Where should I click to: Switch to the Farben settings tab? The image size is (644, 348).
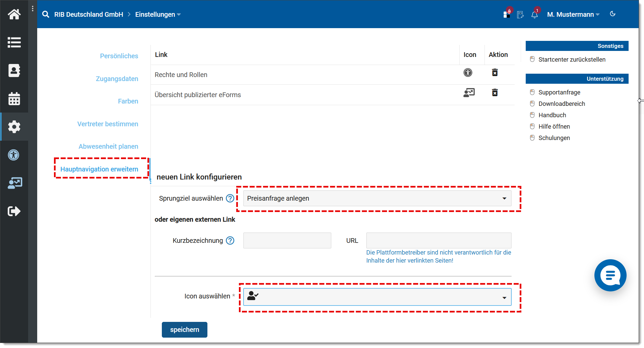click(128, 101)
